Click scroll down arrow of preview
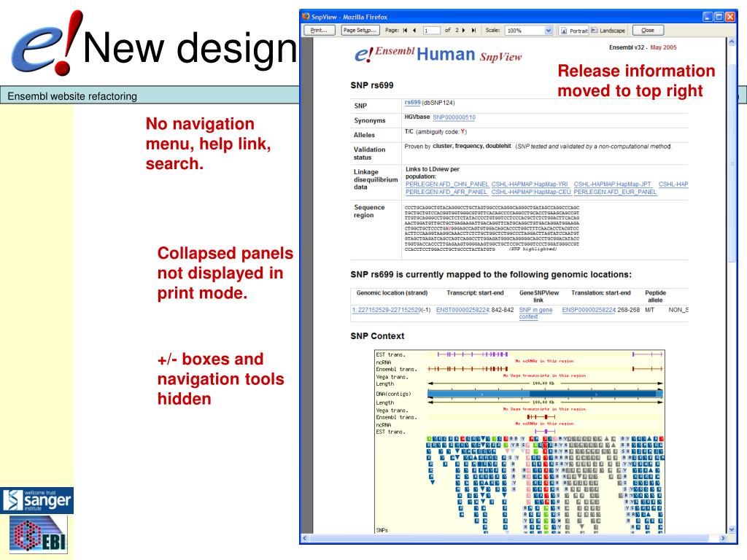This screenshot has width=747, height=560. 732,529
